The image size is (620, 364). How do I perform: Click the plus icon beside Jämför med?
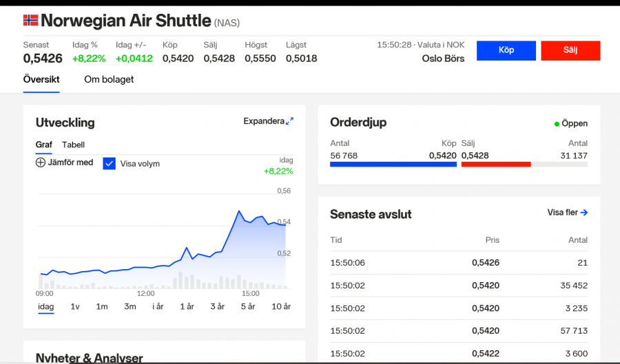pos(41,162)
